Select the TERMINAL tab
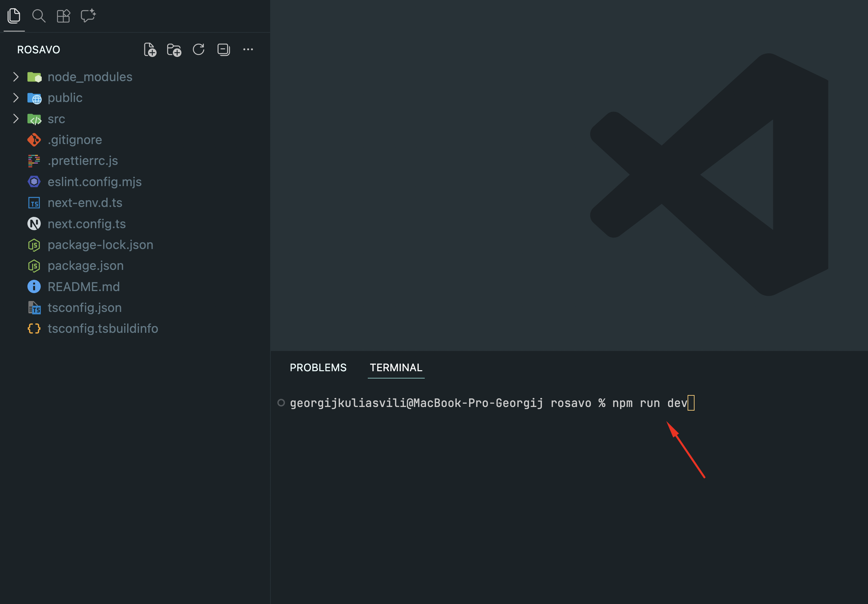This screenshot has width=868, height=604. [x=396, y=368]
